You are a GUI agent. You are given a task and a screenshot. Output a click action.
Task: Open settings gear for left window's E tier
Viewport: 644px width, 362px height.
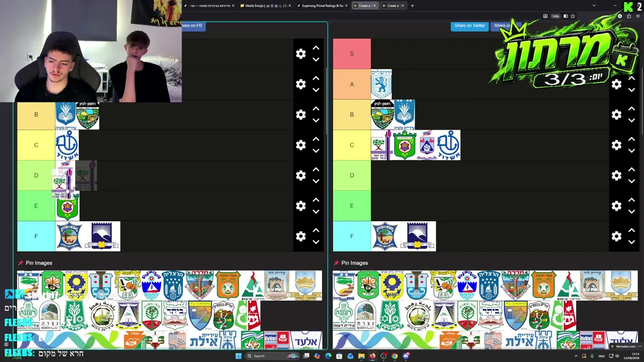pos(301,206)
